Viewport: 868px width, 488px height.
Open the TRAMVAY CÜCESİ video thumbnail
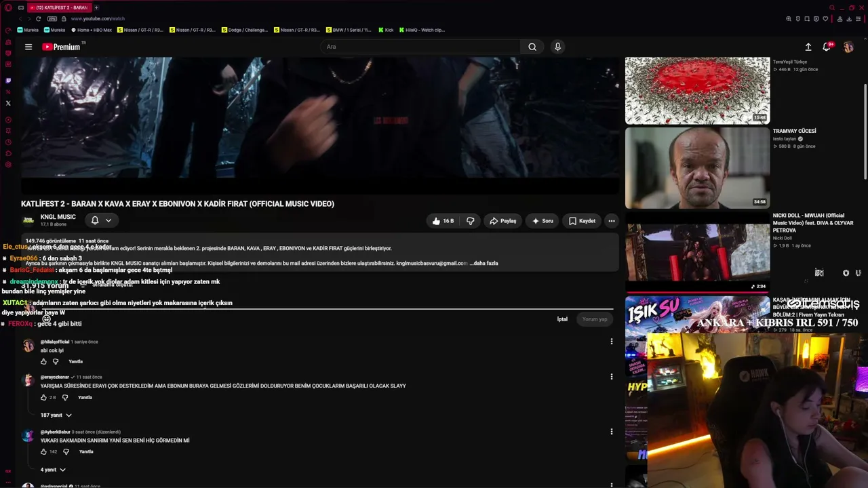click(697, 168)
